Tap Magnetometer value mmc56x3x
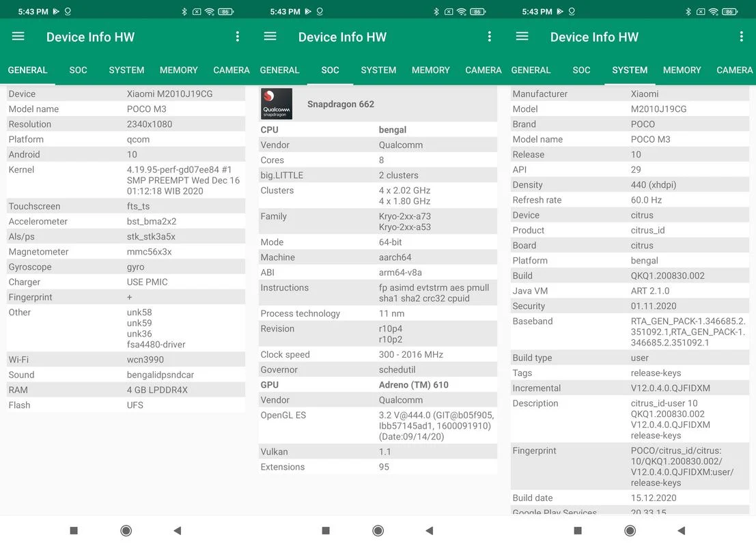This screenshot has height=546, width=756. coord(149,252)
